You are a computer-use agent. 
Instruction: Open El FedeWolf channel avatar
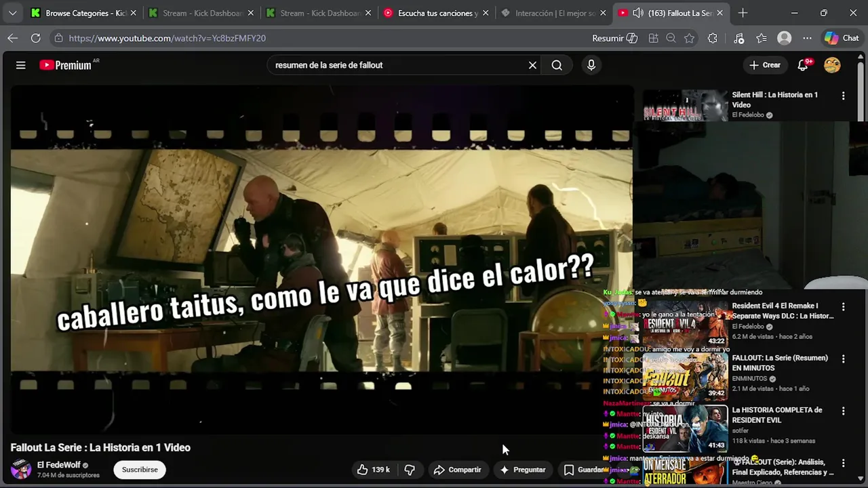[x=21, y=469]
